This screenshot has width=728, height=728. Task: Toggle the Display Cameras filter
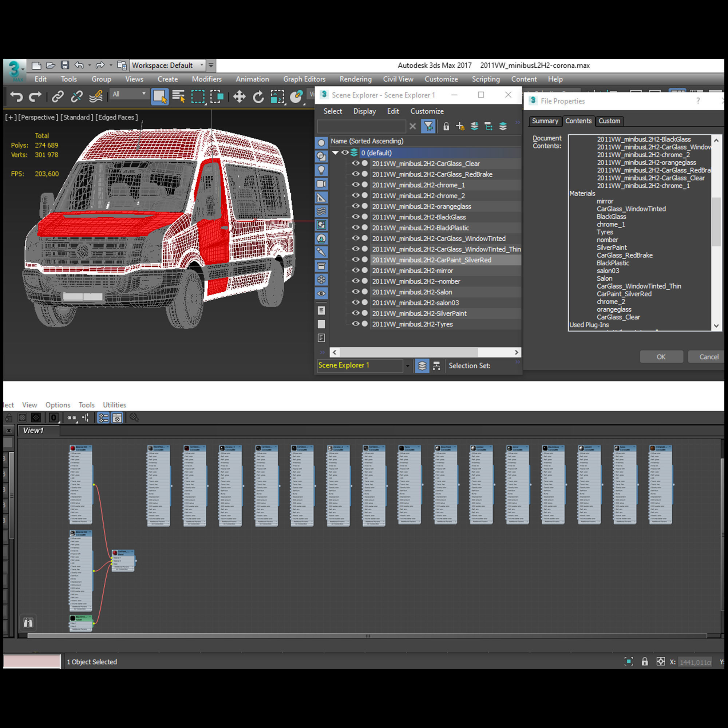click(x=321, y=184)
